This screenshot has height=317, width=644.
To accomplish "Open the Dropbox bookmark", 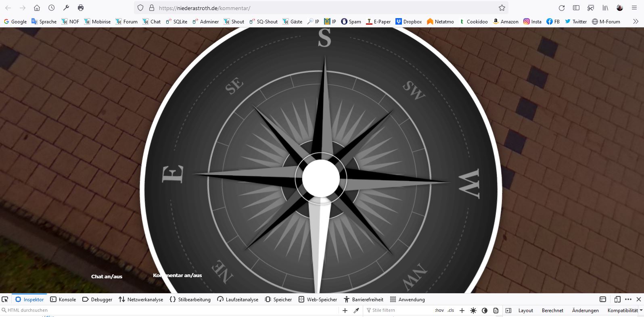I will pyautogui.click(x=409, y=21).
